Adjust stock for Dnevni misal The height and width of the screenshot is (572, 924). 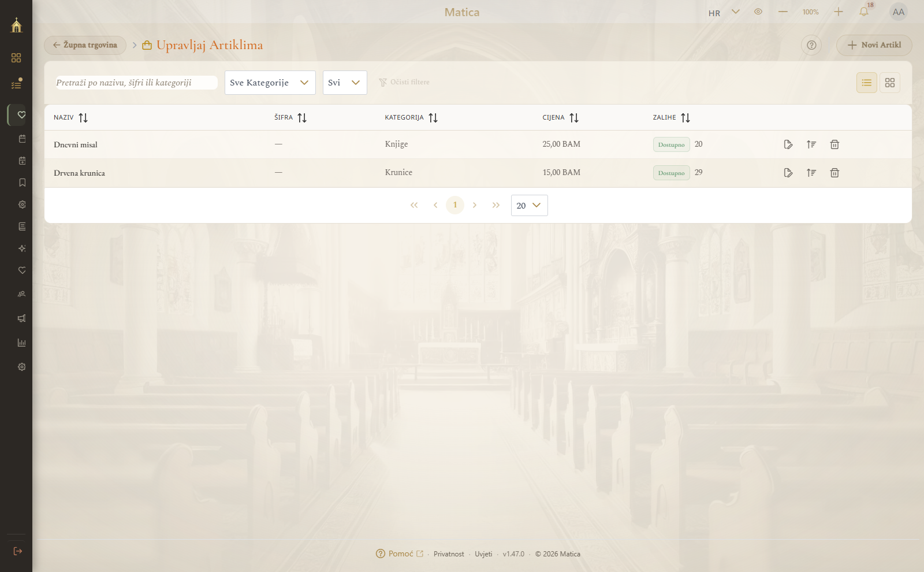tap(811, 144)
